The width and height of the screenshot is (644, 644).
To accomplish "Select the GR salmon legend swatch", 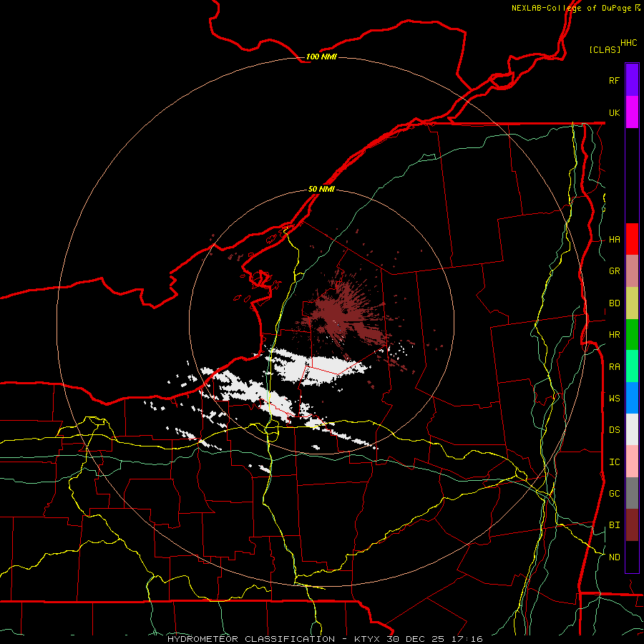I will click(x=632, y=271).
